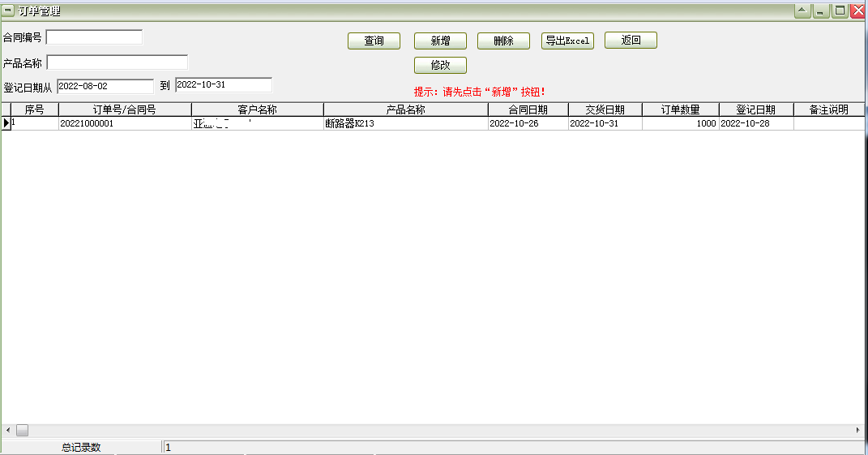Focus the 合同编号 input field
Image resolution: width=868 pixels, height=455 pixels.
pyautogui.click(x=94, y=37)
